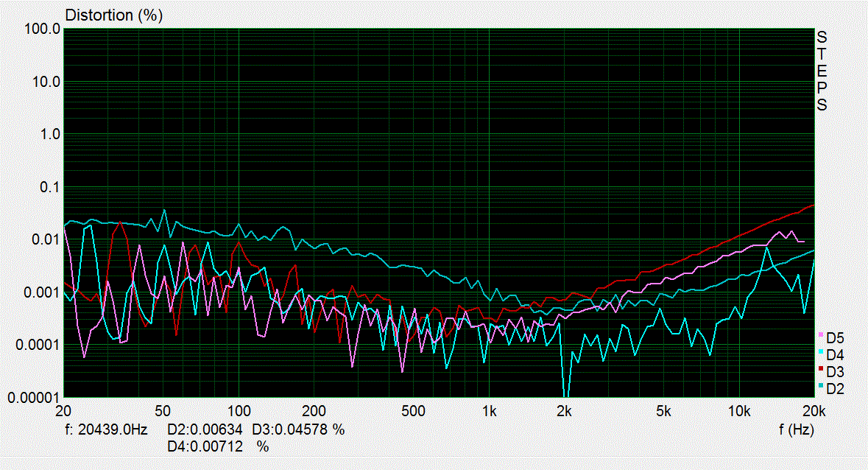Click the 'D3:0.04578 %' readout value

coord(298,429)
